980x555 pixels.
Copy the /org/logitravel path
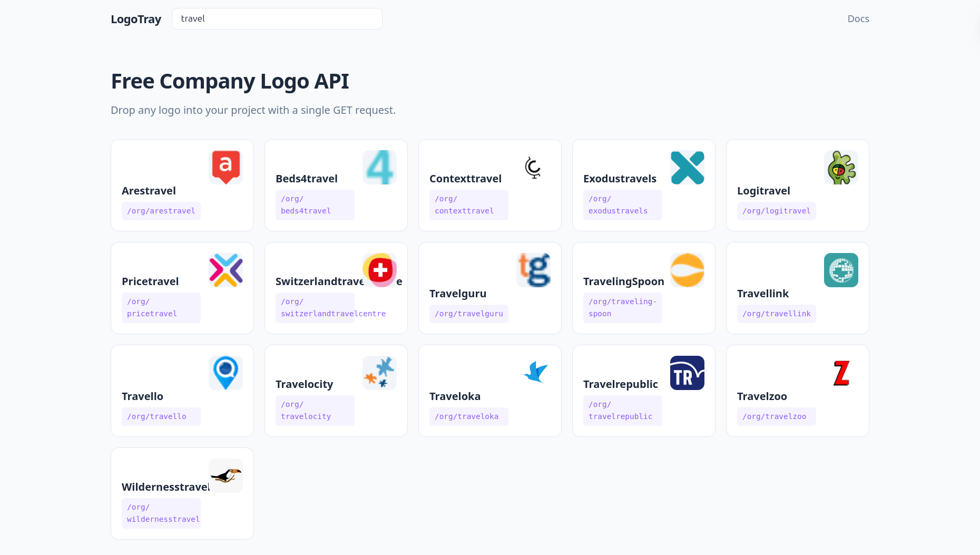[x=777, y=211]
